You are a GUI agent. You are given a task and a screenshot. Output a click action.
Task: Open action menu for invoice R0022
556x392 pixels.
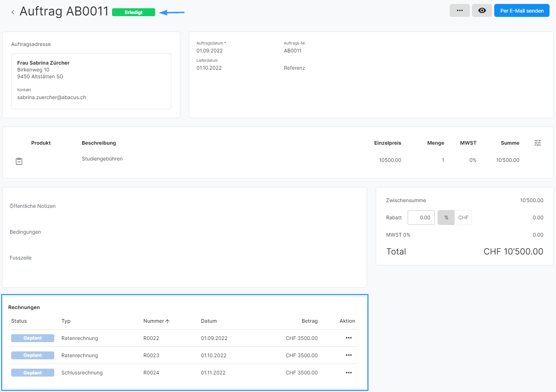[348, 338]
